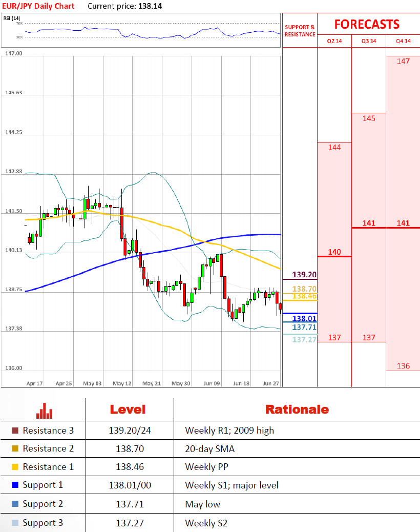Click the 137.71 support level label

pyautogui.click(x=304, y=328)
